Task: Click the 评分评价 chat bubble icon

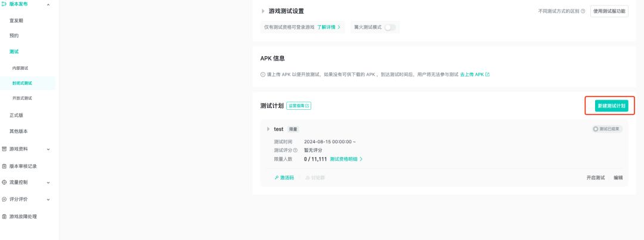Action: coord(4,199)
